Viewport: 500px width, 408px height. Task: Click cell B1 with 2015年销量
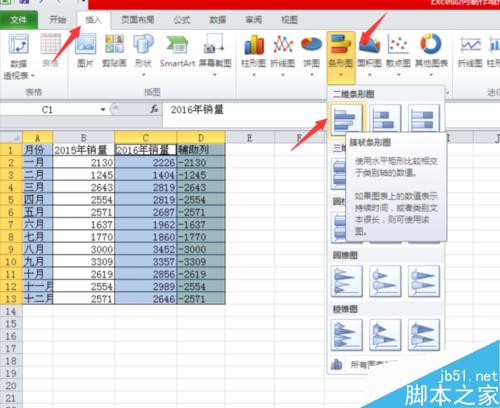point(83,150)
